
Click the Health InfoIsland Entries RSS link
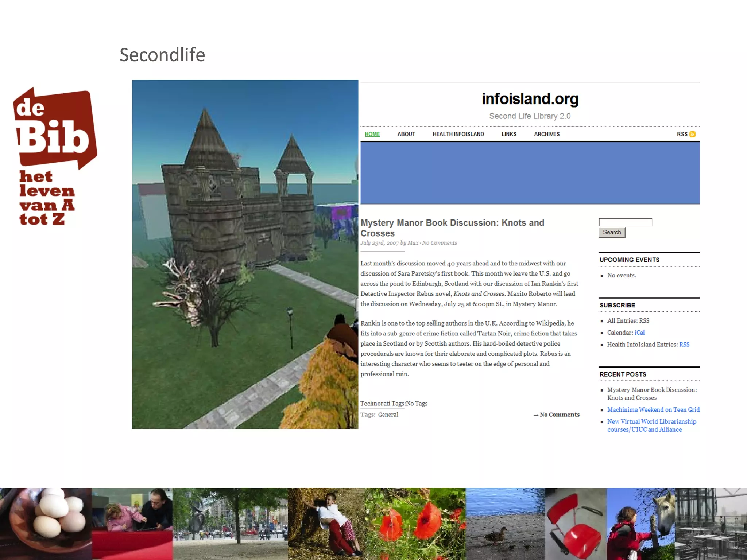(684, 345)
